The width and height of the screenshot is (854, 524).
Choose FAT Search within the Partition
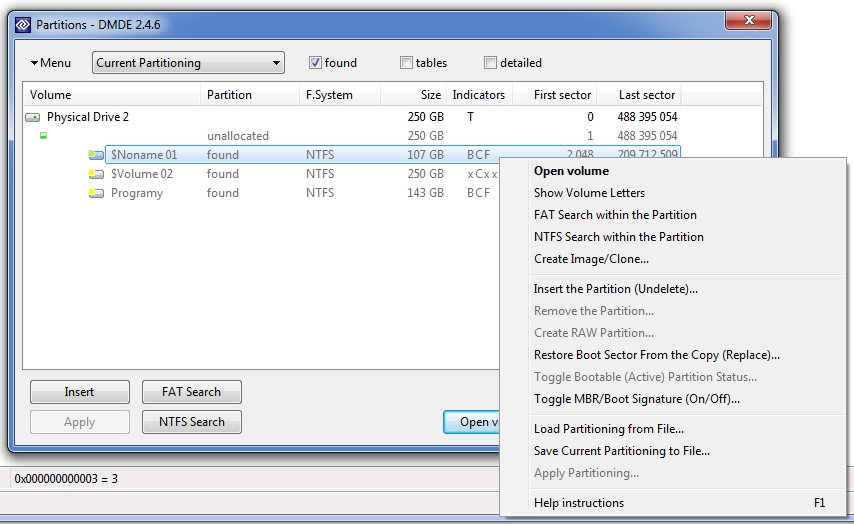click(x=673, y=215)
